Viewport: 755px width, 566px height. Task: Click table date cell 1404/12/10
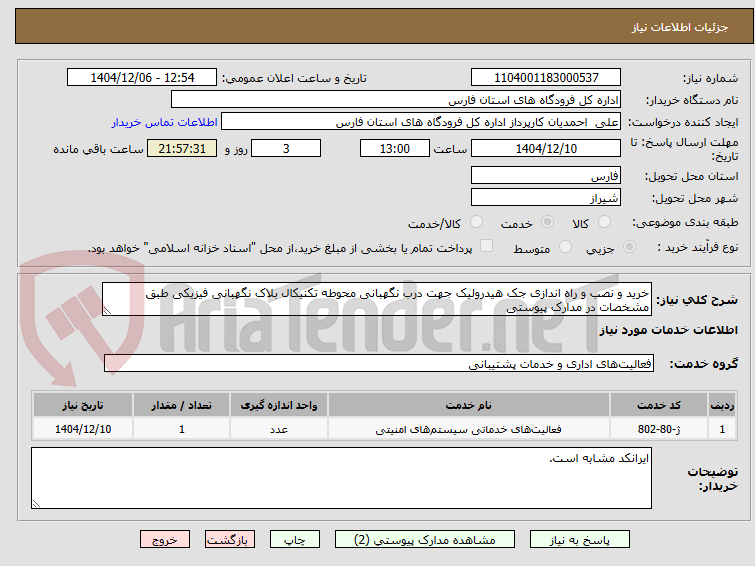point(83,429)
